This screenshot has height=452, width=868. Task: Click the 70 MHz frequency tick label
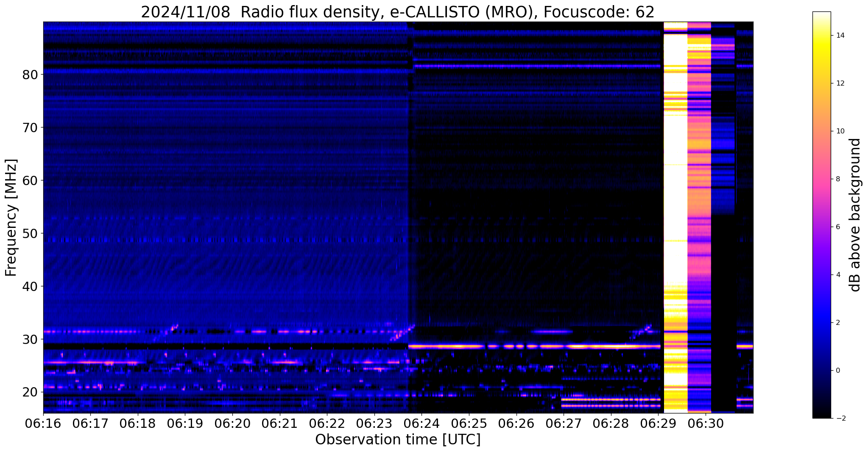coord(30,128)
